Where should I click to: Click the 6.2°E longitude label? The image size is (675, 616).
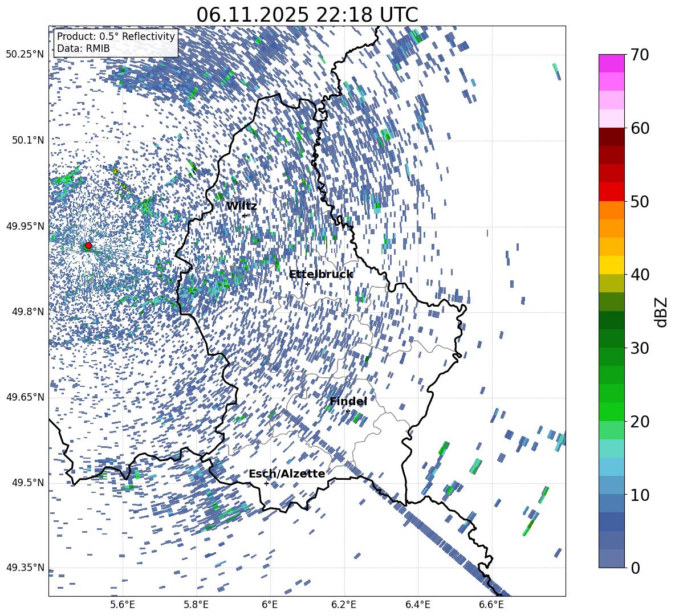point(344,605)
